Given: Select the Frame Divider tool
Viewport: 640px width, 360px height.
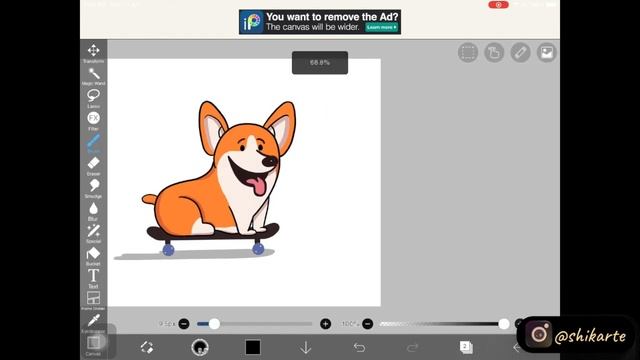Looking at the screenshot, I should click(x=93, y=300).
